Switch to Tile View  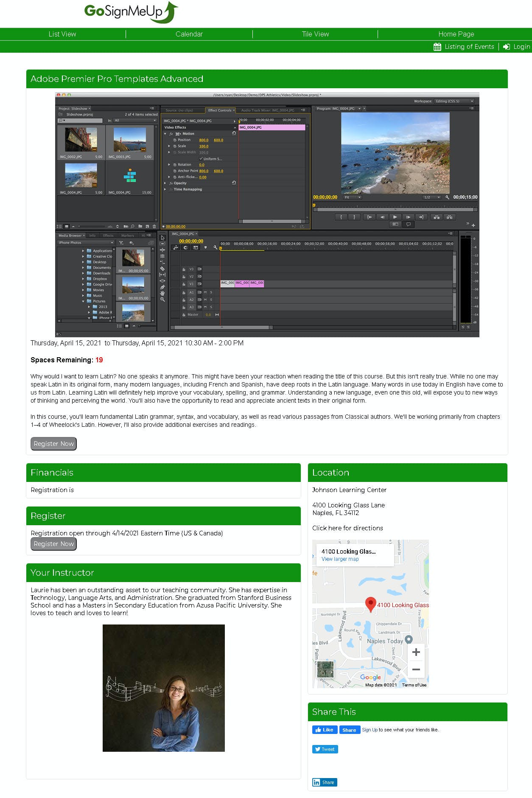315,34
